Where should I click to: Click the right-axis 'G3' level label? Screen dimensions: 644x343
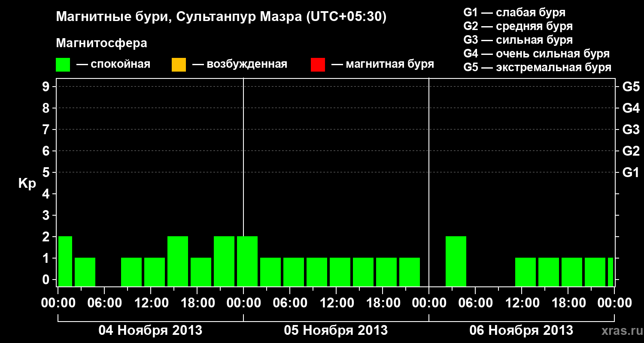[631, 129]
